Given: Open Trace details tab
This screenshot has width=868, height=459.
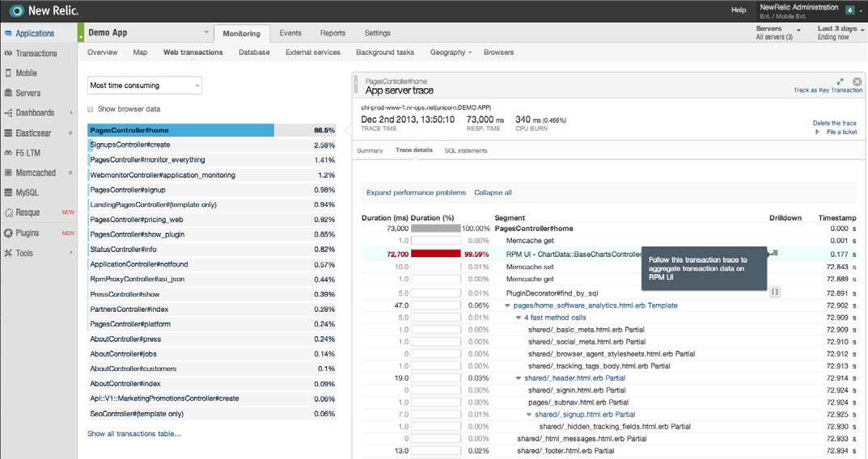Looking at the screenshot, I should tap(414, 149).
